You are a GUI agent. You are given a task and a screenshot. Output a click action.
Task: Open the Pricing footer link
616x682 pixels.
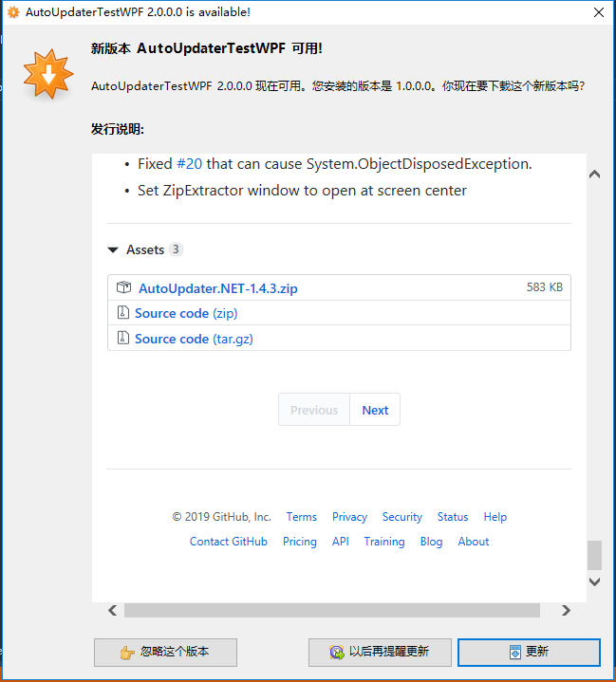[x=300, y=542]
